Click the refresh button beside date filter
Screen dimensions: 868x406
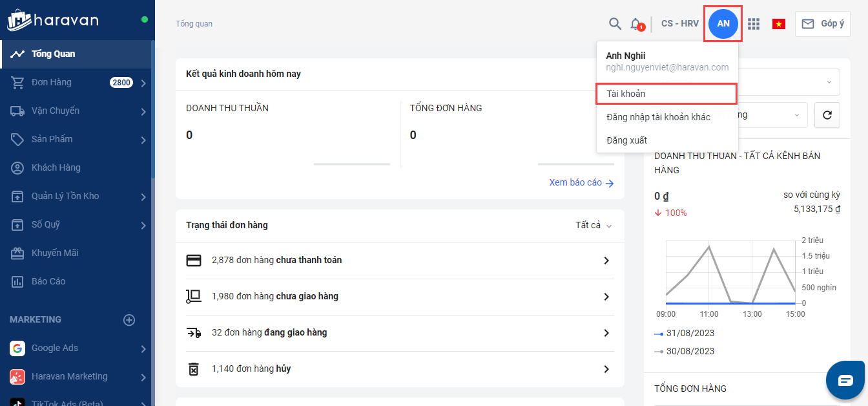[x=827, y=115]
